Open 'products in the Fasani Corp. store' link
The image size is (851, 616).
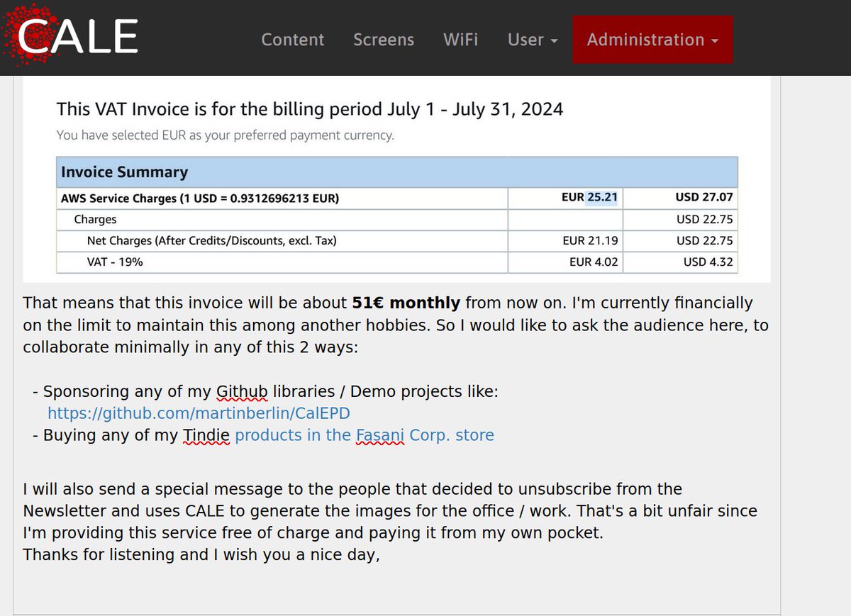(x=365, y=435)
